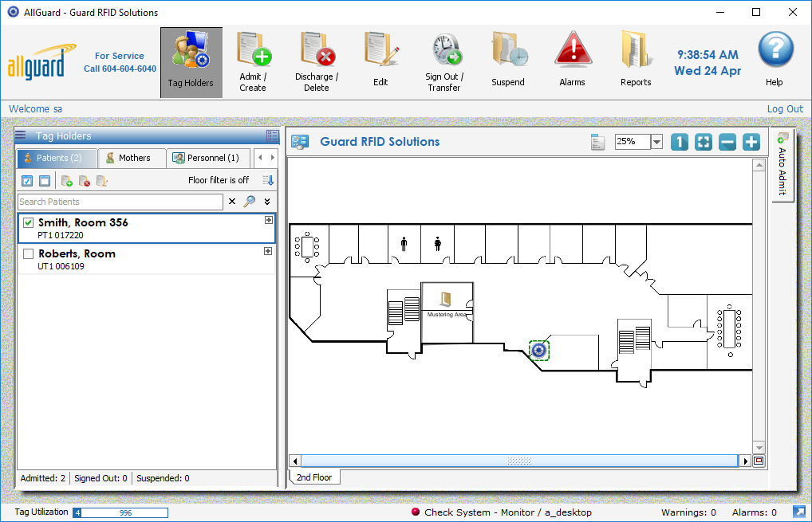Zoom in on the map
Image resolution: width=812 pixels, height=522 pixels.
point(751,142)
